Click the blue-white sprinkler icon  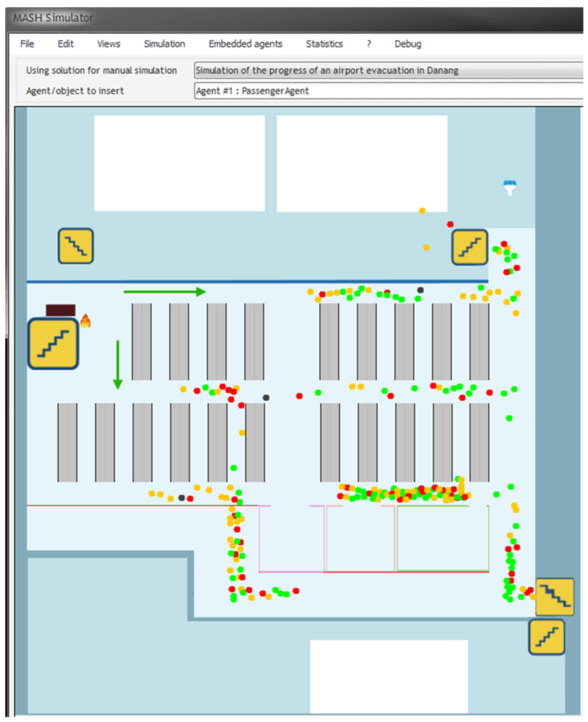tap(509, 187)
